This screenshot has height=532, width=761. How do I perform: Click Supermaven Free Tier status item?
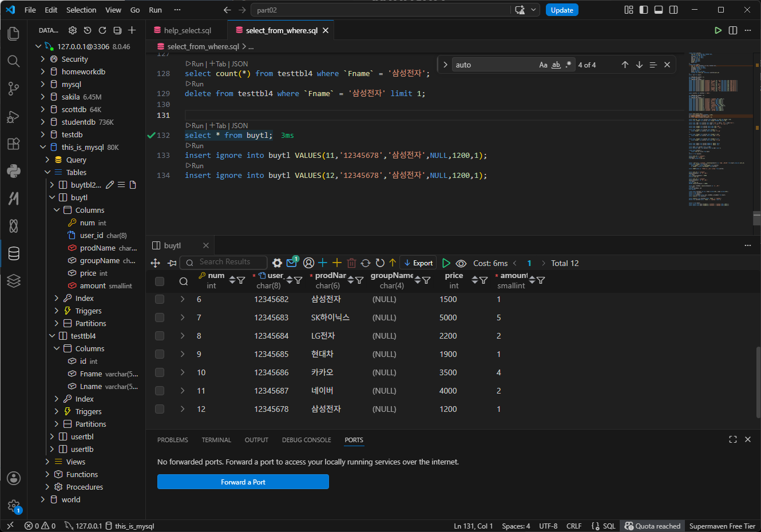(x=722, y=526)
